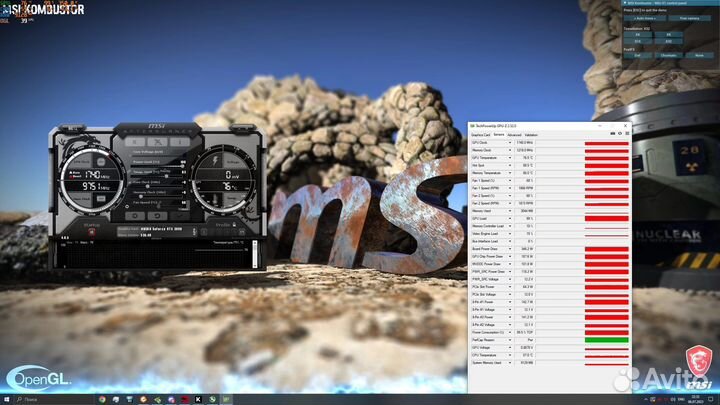
Task: Open the Fan 1 Speed (RPM) dropdown
Action: pyautogui.click(x=510, y=188)
